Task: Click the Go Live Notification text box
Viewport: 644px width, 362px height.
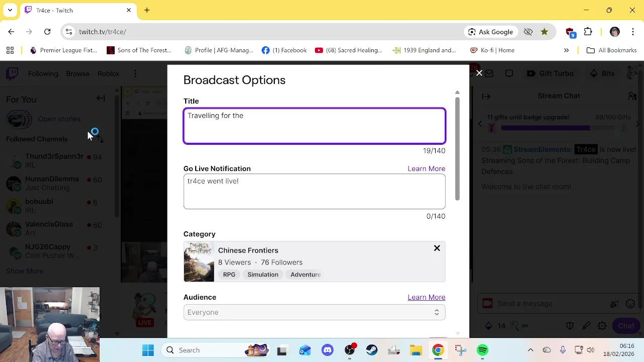Action: pos(314,192)
